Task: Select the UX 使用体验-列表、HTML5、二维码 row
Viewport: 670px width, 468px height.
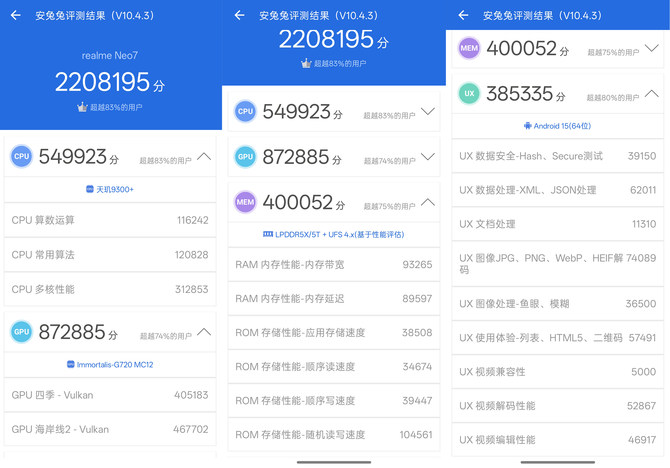Action: point(558,338)
